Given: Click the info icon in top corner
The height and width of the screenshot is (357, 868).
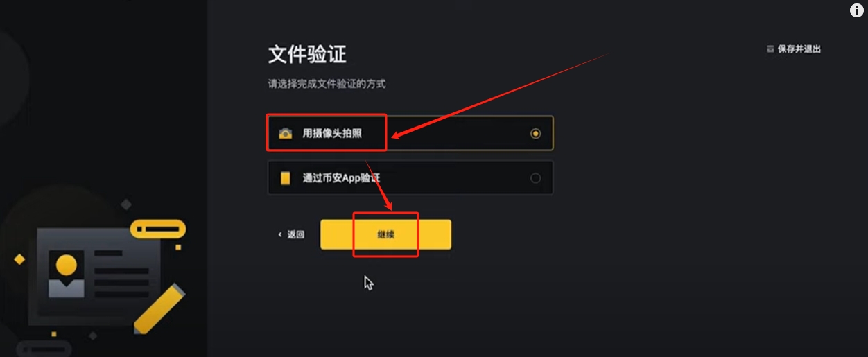Looking at the screenshot, I should pyautogui.click(x=856, y=10).
